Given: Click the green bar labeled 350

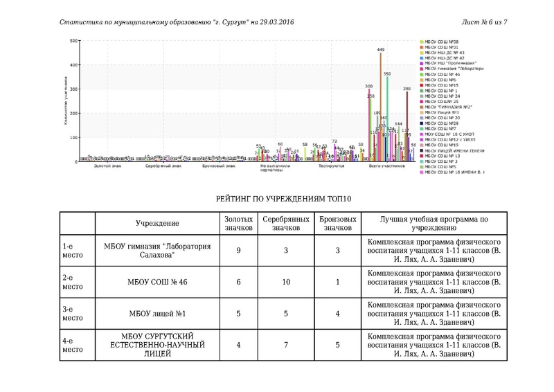Looking at the screenshot, I should pyautogui.click(x=387, y=119).
